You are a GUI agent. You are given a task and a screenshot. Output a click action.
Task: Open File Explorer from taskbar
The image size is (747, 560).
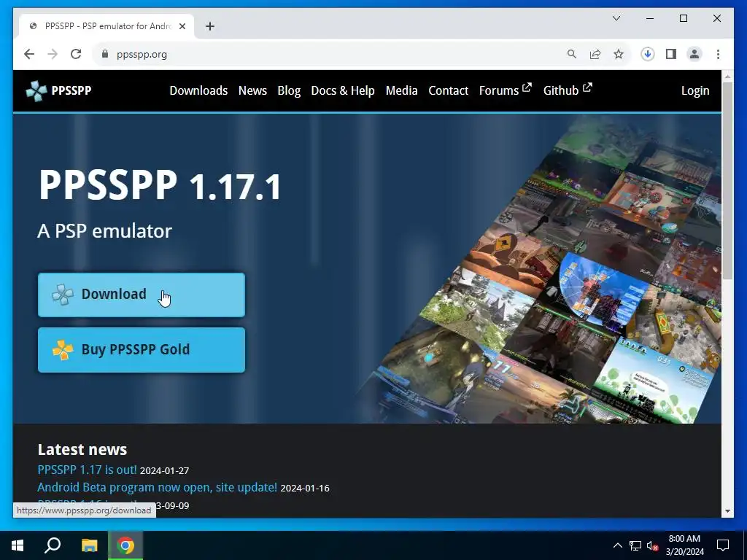(x=89, y=545)
